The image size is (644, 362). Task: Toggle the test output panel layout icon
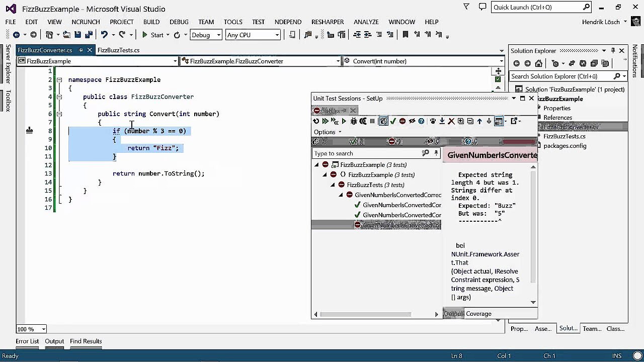click(x=499, y=121)
